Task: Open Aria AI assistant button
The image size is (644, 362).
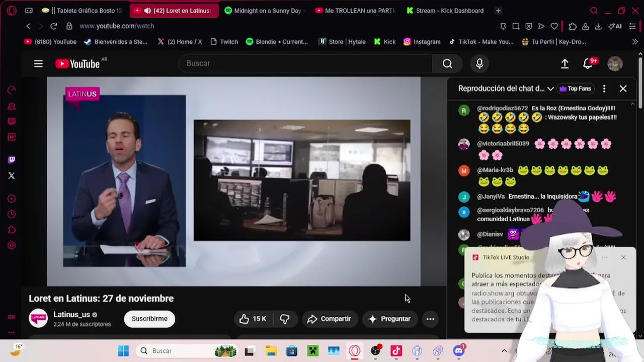Action: tap(615, 26)
